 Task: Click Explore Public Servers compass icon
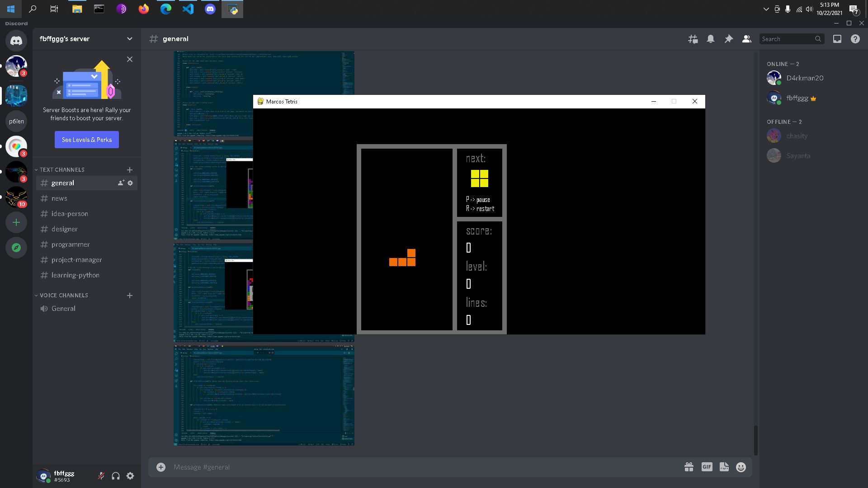tap(16, 248)
